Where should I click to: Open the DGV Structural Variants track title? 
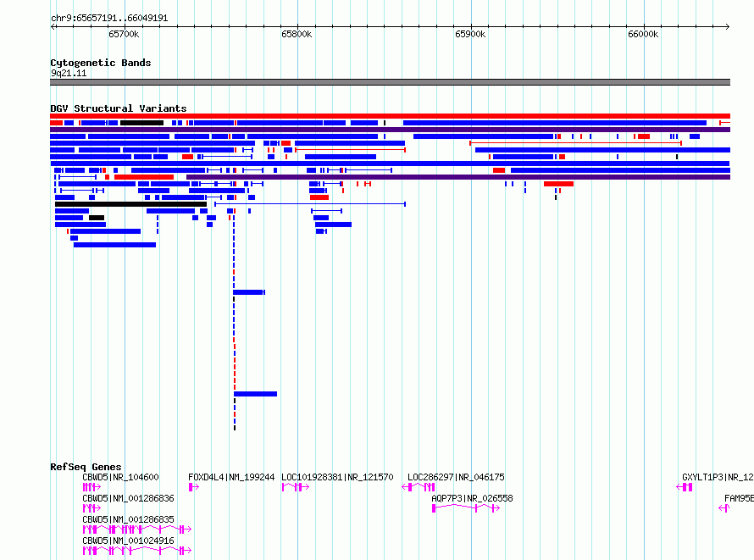[x=119, y=108]
